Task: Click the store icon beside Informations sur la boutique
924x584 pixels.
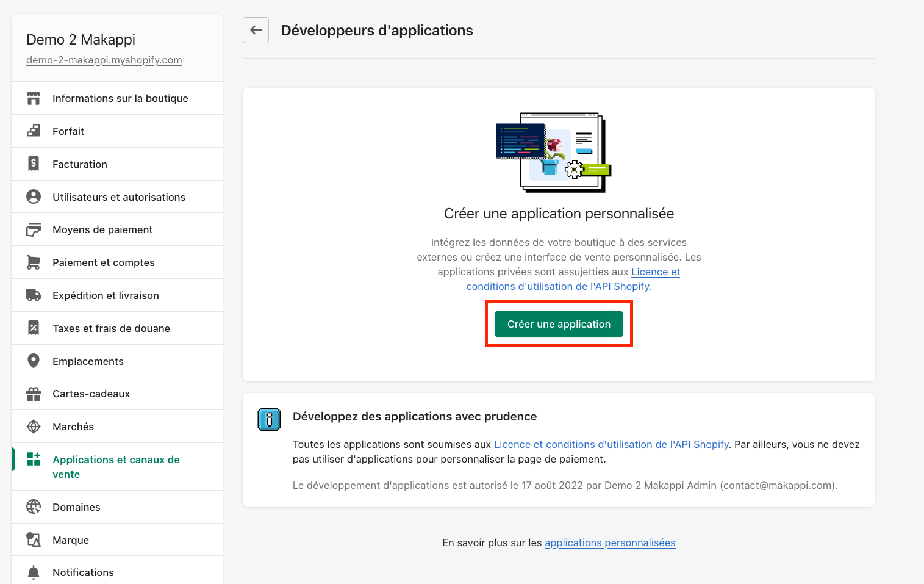Action: click(x=34, y=98)
